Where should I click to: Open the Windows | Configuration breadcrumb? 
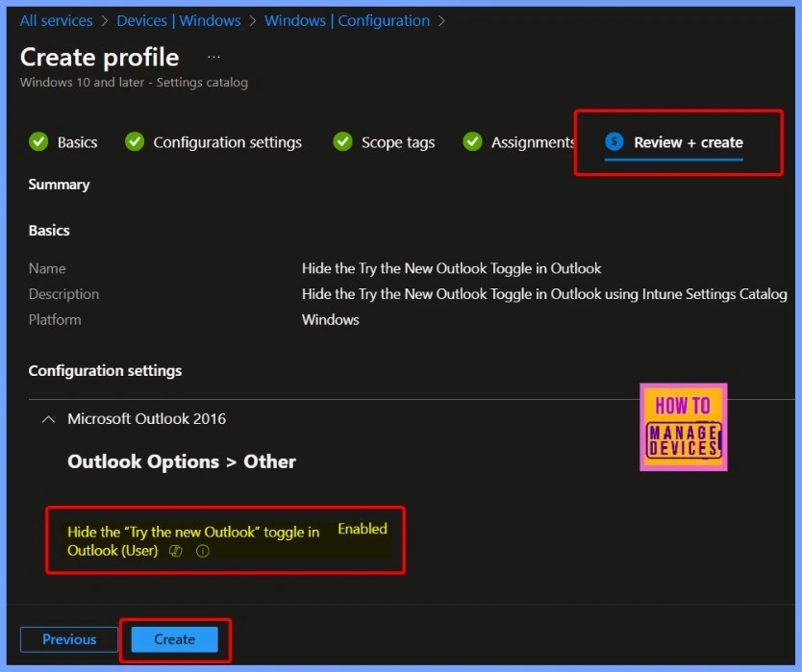point(347,20)
